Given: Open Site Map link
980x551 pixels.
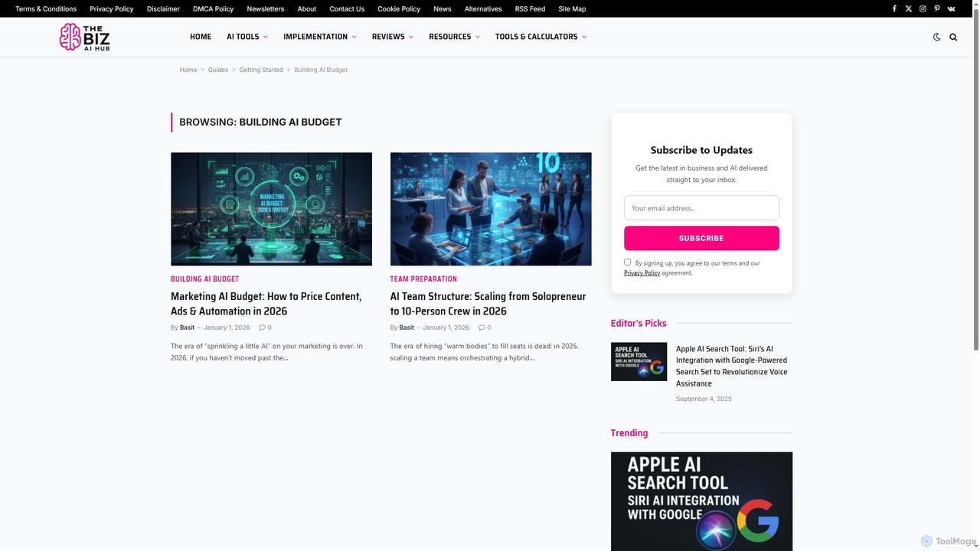Looking at the screenshot, I should click(572, 8).
